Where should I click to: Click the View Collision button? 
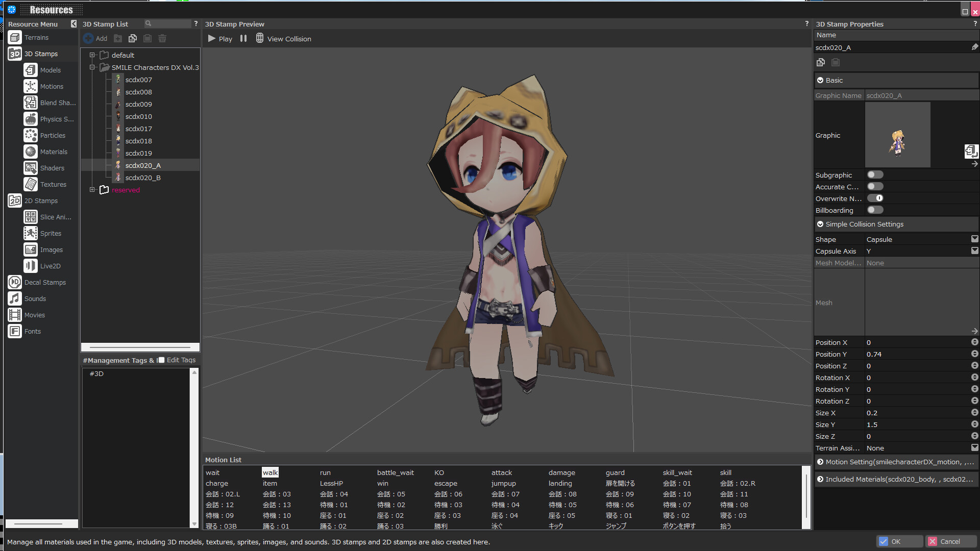283,39
